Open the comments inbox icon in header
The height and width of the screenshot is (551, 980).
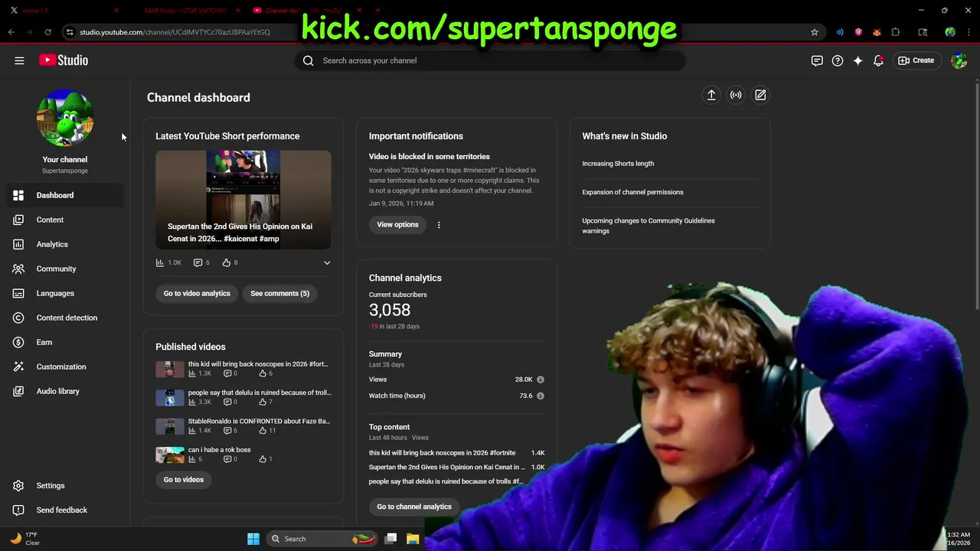[817, 60]
